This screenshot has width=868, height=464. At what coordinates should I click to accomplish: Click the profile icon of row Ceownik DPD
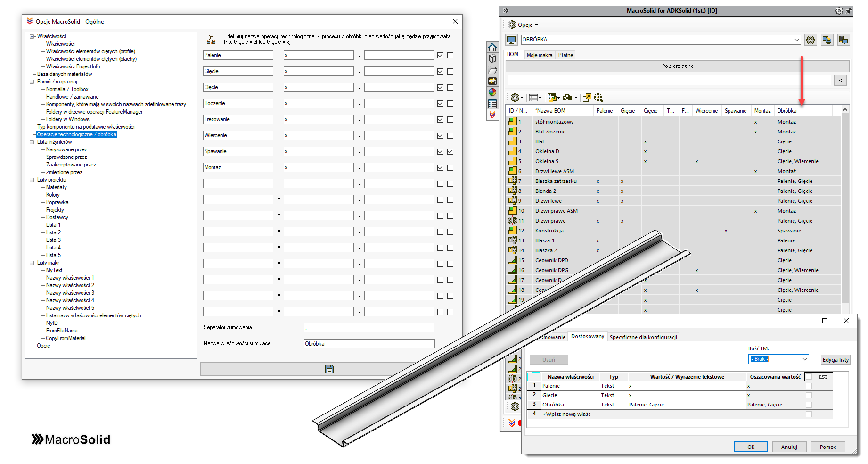[513, 260]
